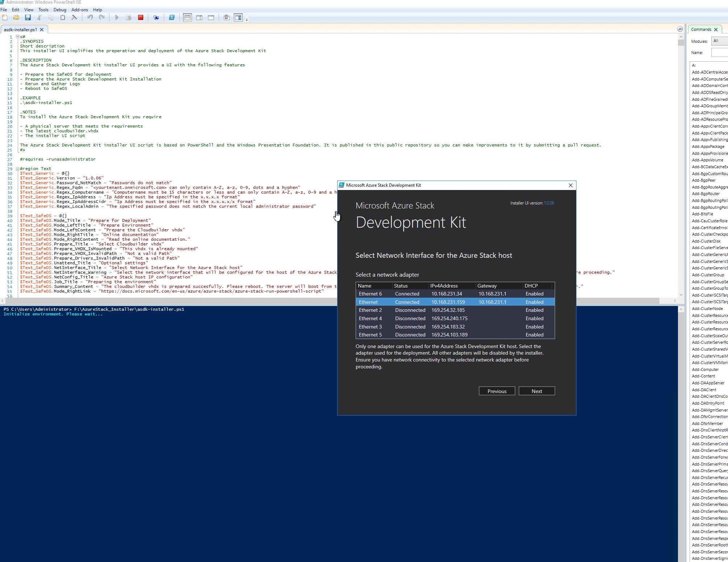Focus the Name field in Commands
The image size is (728, 562).
pyautogui.click(x=719, y=53)
